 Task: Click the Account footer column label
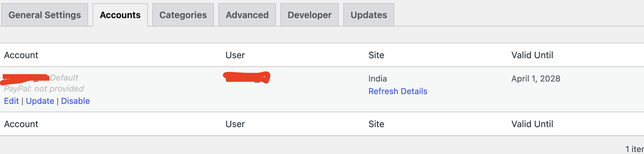[21, 124]
